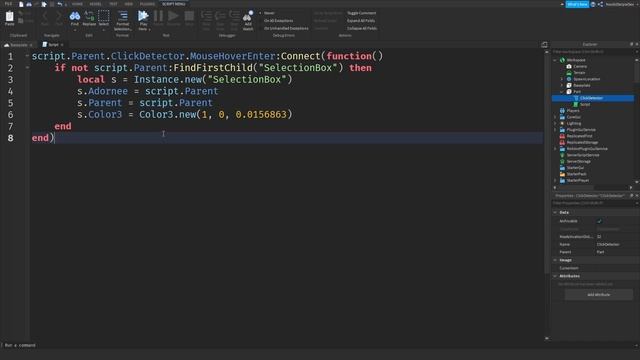This screenshot has width=640, height=360.
Task: Expand the CoreGui node
Action: click(555, 117)
